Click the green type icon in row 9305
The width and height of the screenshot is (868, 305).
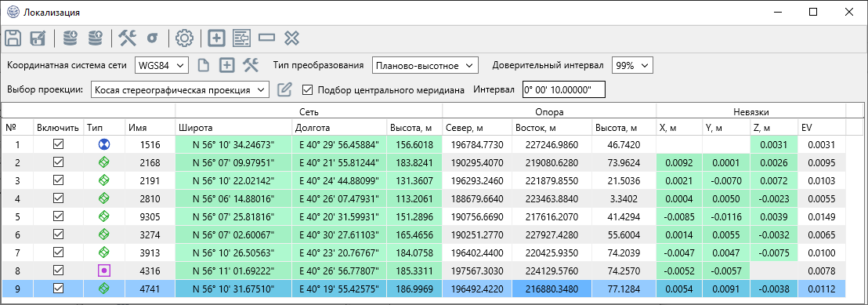[x=105, y=216]
